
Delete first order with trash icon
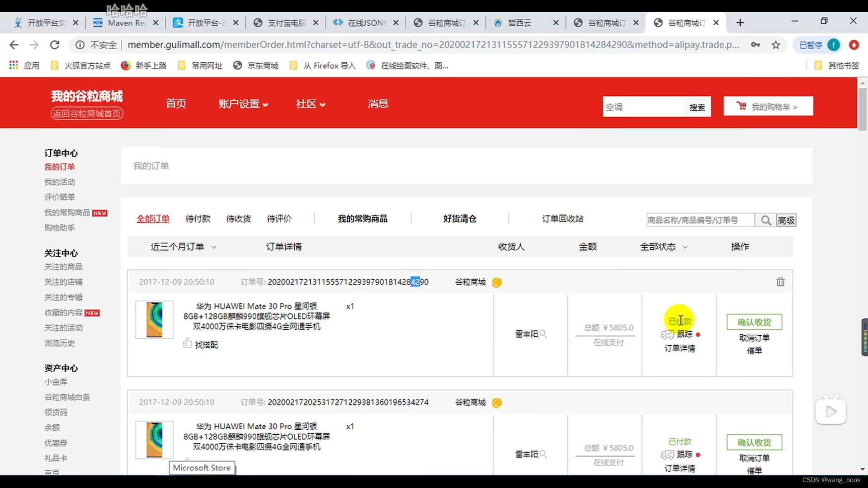click(x=781, y=282)
